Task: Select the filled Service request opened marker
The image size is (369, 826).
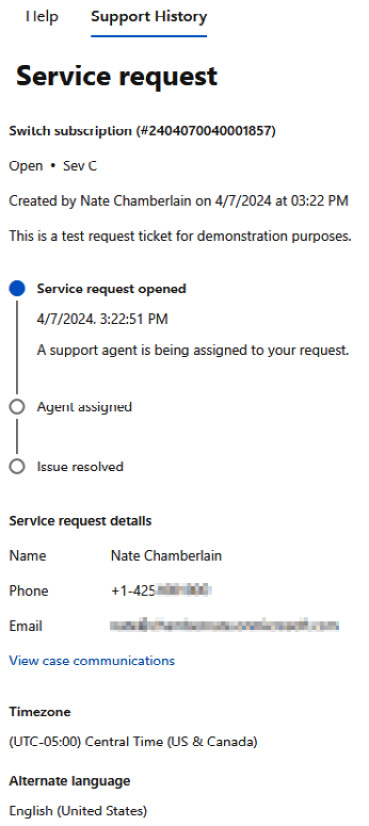Action: click(x=17, y=289)
